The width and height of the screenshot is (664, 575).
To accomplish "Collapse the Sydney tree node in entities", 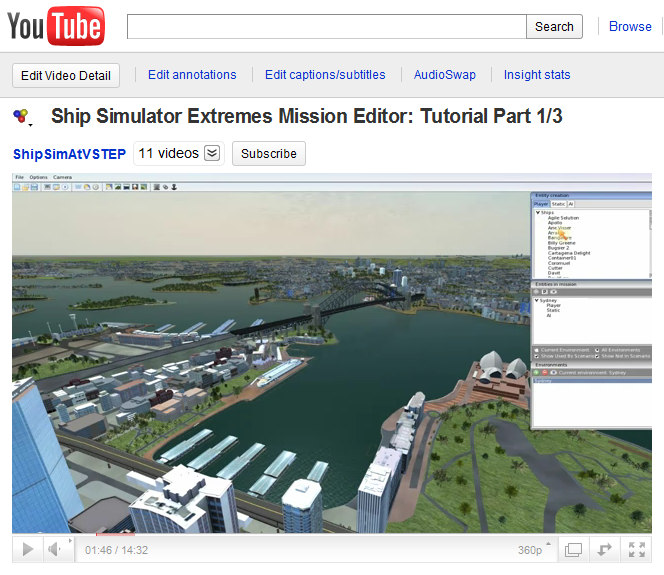I will click(x=537, y=300).
